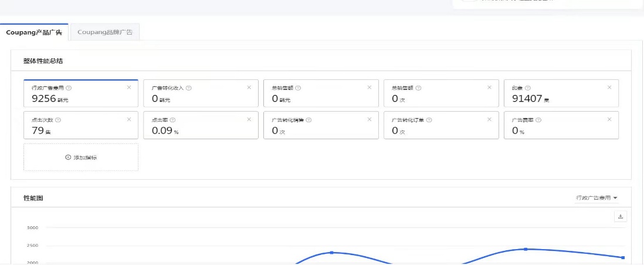
Task: Click the help icon next to 点击次数
Action: [58, 119]
